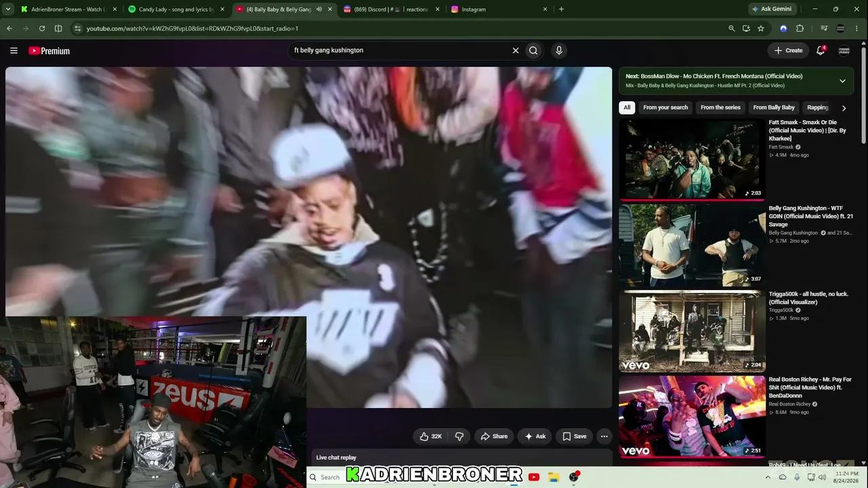868x488 pixels.
Task: Close the Instagram tab
Action: 545,9
